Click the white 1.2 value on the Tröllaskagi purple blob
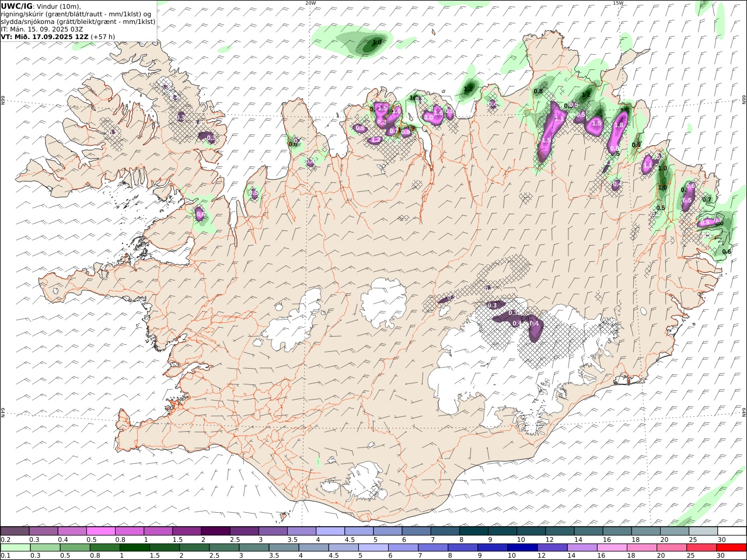747x560 pixels. 376,139
